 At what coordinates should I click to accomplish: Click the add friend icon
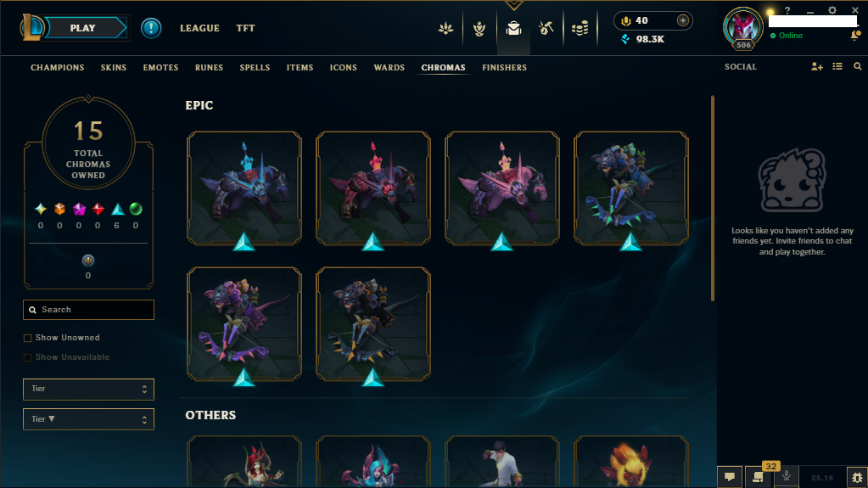pos(816,66)
